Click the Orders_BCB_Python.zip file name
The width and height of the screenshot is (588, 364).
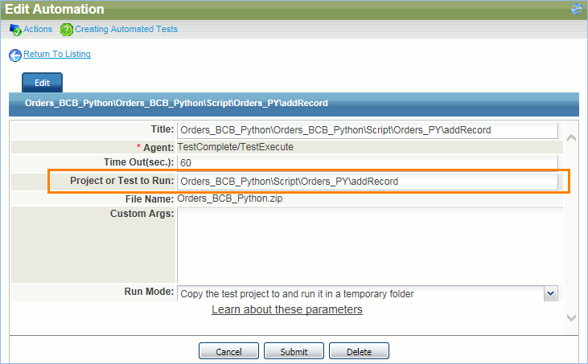230,198
